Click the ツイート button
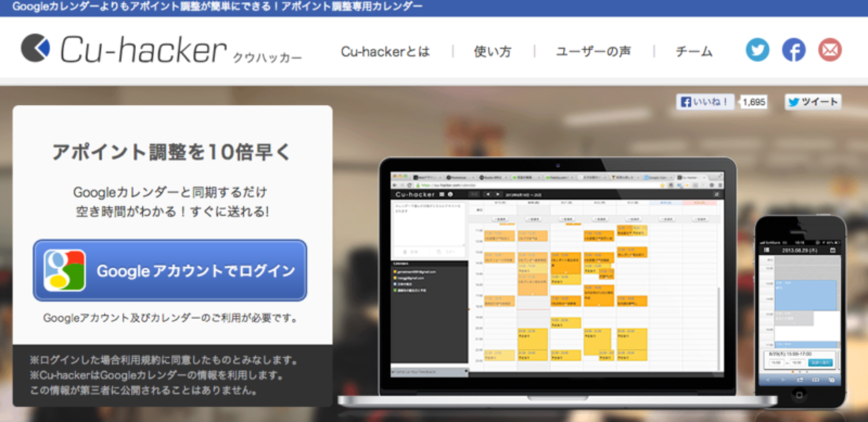Image resolution: width=868 pixels, height=422 pixels. (x=813, y=102)
